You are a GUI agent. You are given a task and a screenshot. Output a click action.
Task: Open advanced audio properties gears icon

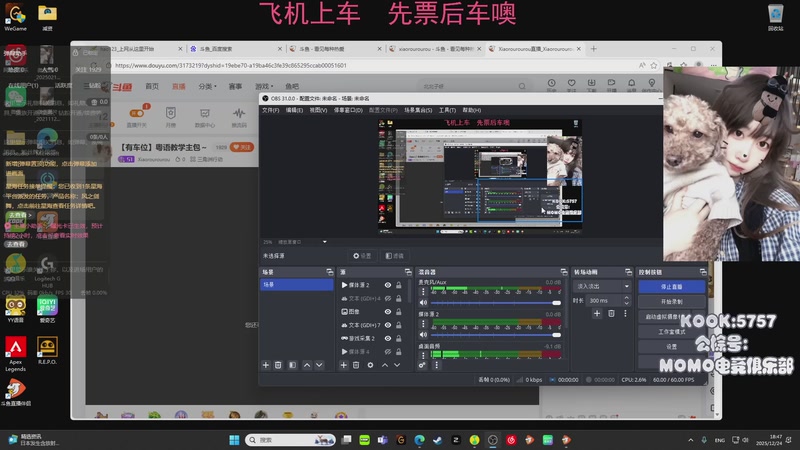pos(422,365)
